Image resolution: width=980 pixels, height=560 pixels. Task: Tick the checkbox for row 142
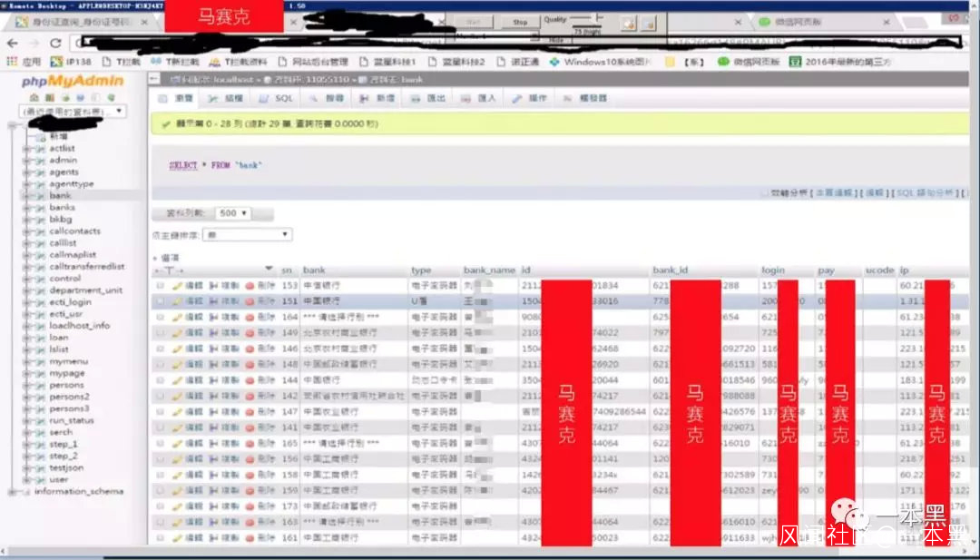(x=161, y=396)
